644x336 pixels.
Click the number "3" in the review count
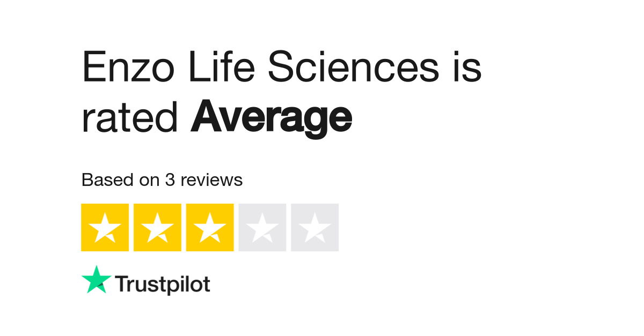coord(170,180)
